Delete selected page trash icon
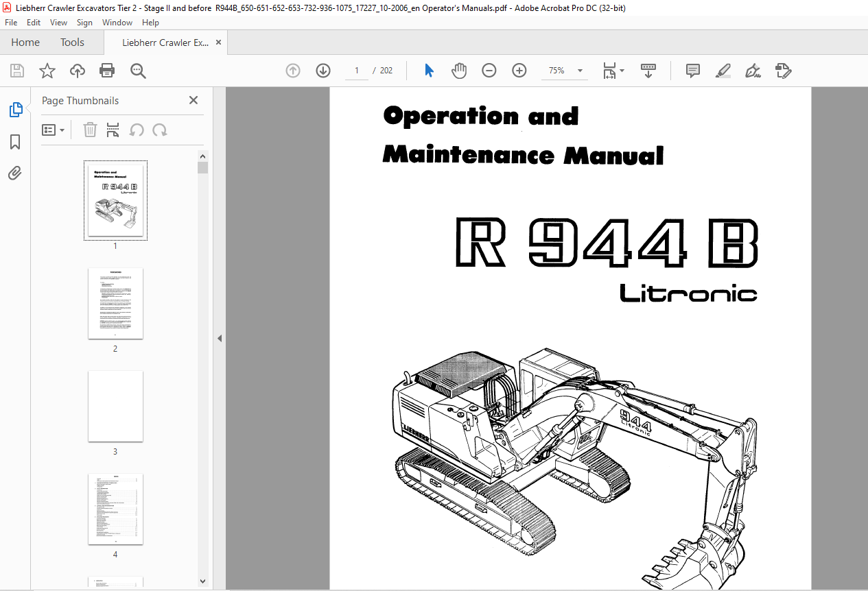Screen dimensions: 868x591 [90, 130]
